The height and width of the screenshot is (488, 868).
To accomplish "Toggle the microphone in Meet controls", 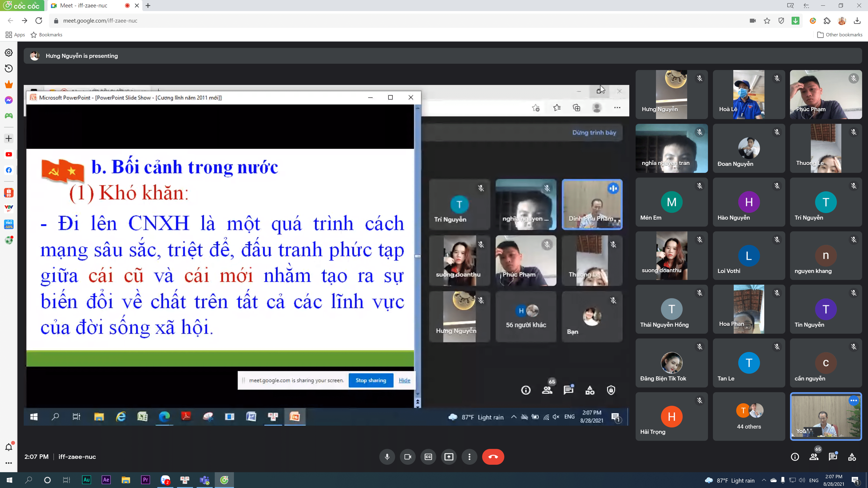I will click(x=387, y=457).
